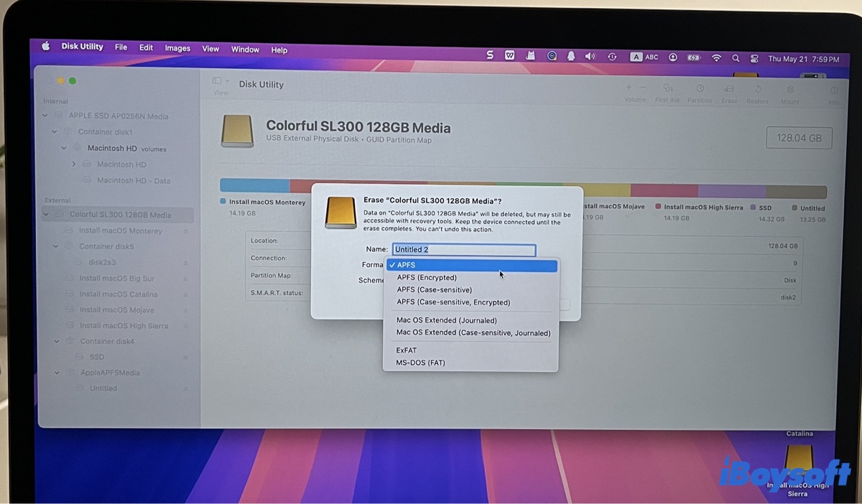Click the ABC input source indicator
Viewport: 862px width, 504px height.
[x=644, y=57]
